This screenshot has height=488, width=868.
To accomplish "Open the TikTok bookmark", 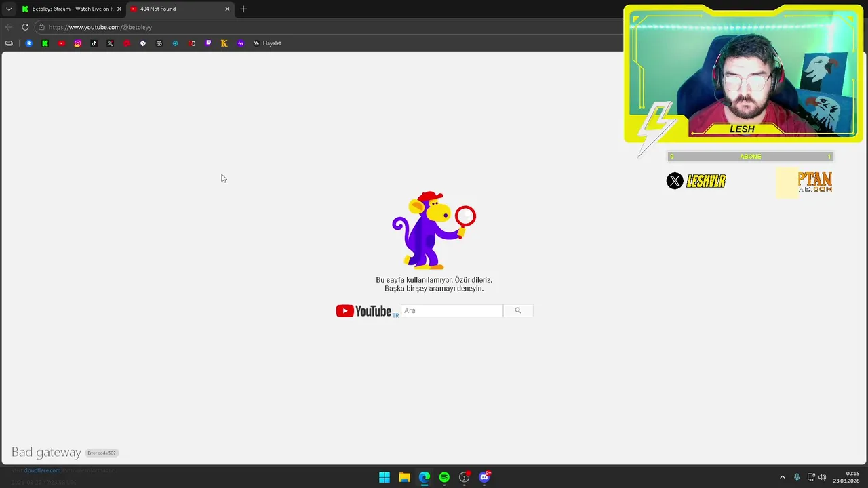I will pyautogui.click(x=94, y=43).
